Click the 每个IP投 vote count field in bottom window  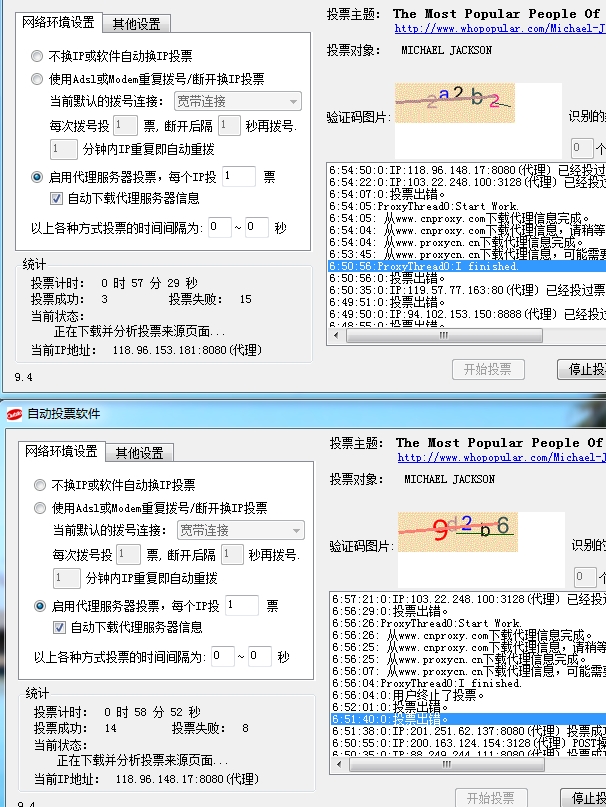click(x=242, y=606)
